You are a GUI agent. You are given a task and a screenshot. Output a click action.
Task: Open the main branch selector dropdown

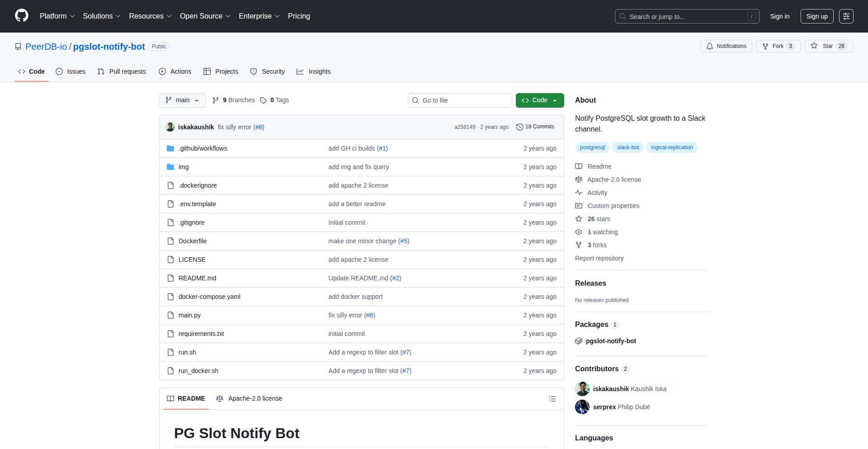click(x=182, y=100)
